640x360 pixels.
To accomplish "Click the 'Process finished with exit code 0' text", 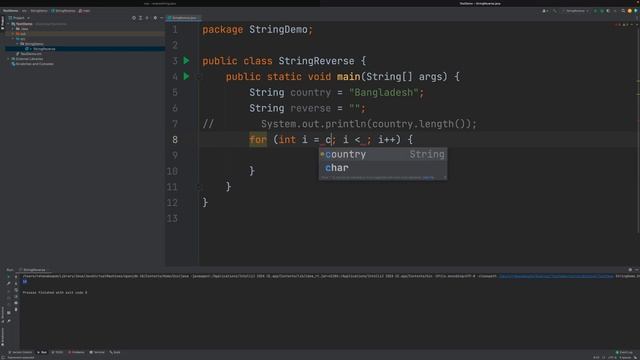I will [55, 293].
